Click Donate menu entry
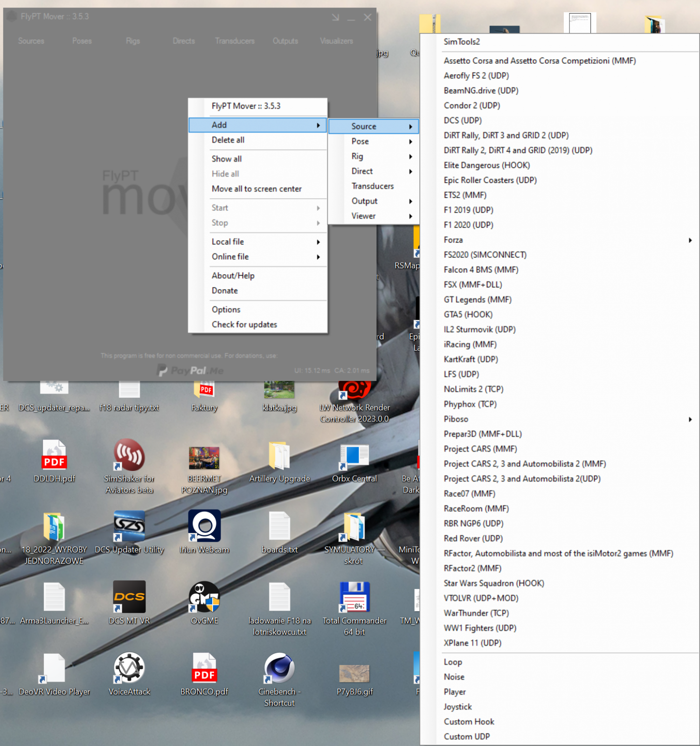Image resolution: width=700 pixels, height=746 pixels. 258,290
